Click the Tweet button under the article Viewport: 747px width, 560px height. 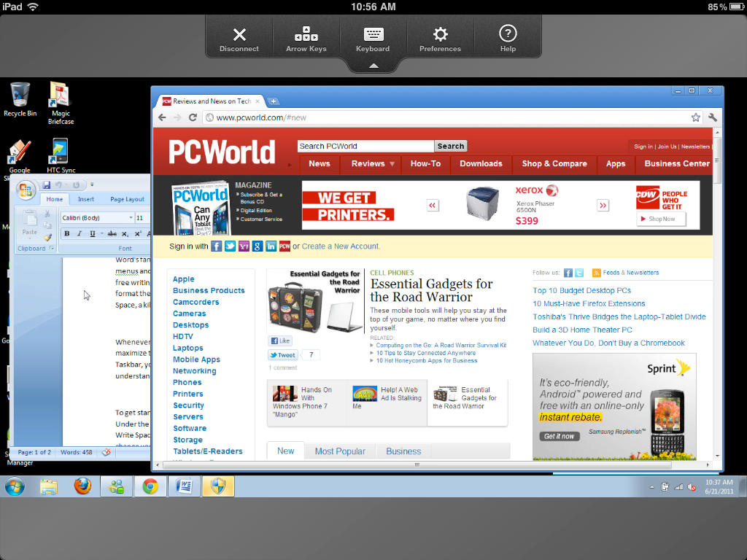[283, 355]
